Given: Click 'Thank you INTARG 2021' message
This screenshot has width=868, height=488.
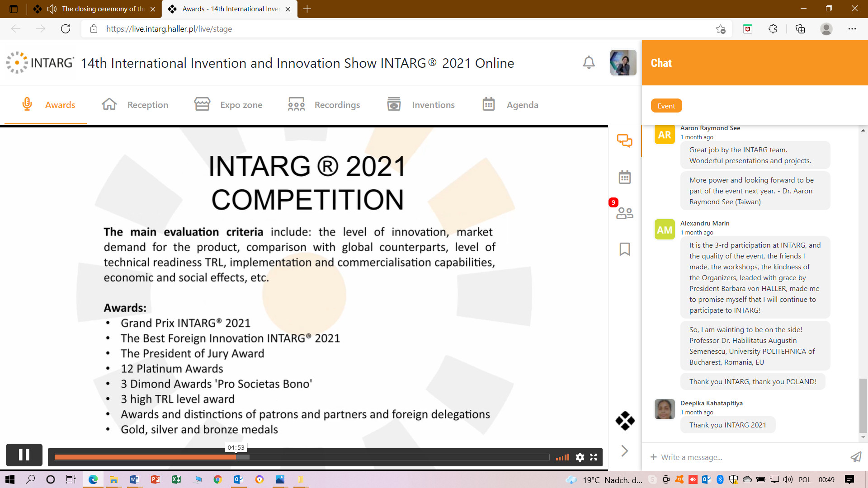Looking at the screenshot, I should pos(728,425).
